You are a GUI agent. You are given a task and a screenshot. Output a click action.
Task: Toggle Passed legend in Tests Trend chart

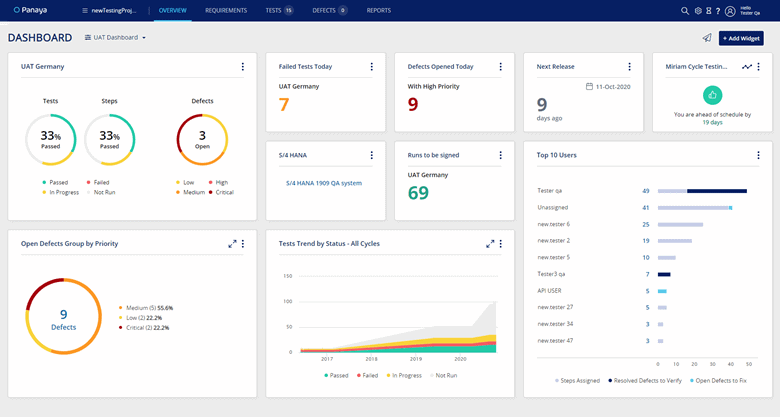tap(336, 376)
